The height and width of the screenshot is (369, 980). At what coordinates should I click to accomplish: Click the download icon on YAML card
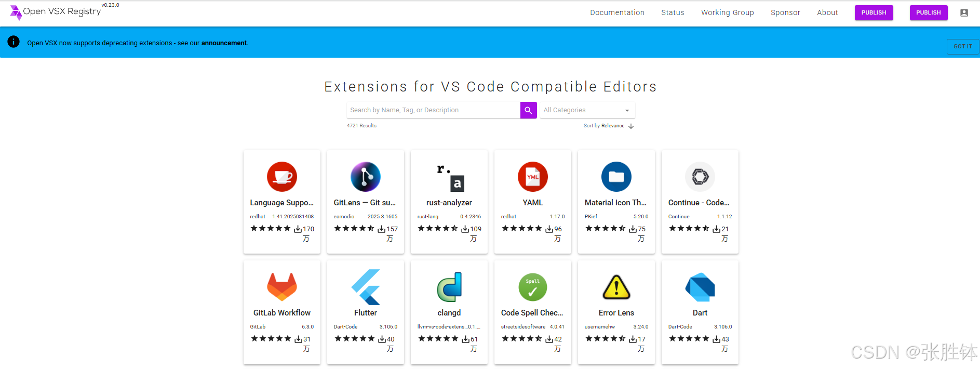(549, 229)
